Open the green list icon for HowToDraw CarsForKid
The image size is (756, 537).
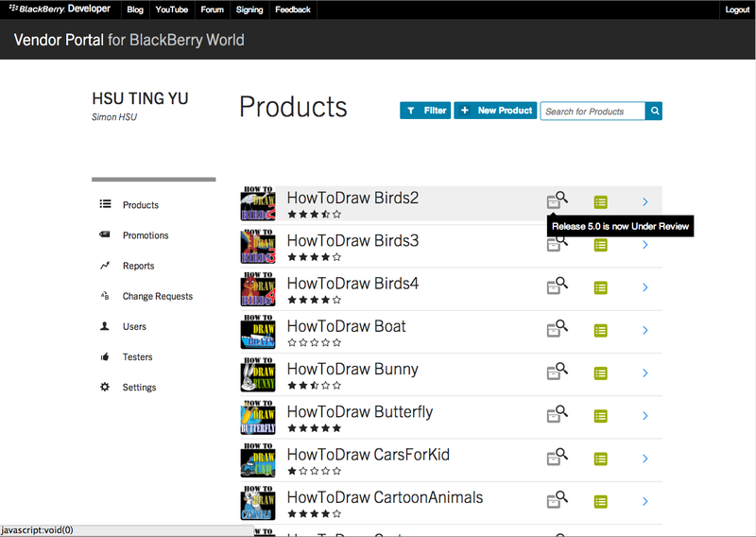pos(600,459)
